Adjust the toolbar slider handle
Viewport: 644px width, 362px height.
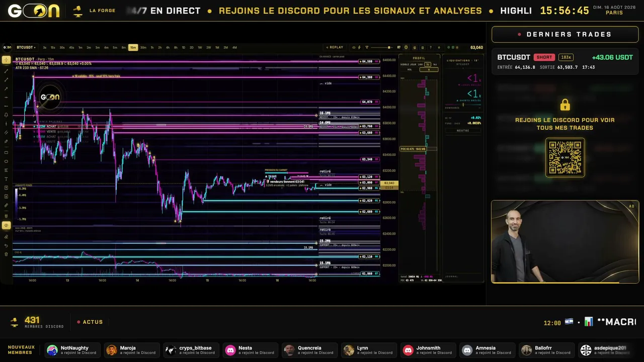(389, 47)
